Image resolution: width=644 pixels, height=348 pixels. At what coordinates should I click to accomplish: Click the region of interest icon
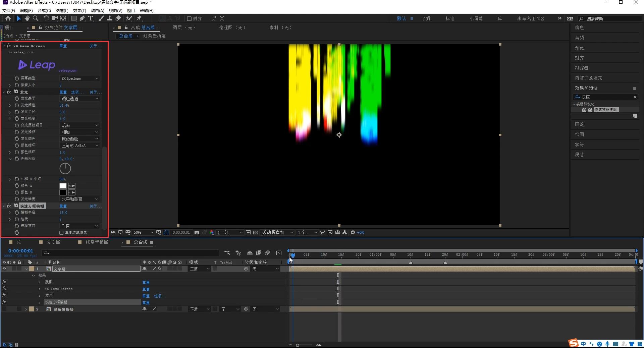pos(248,232)
